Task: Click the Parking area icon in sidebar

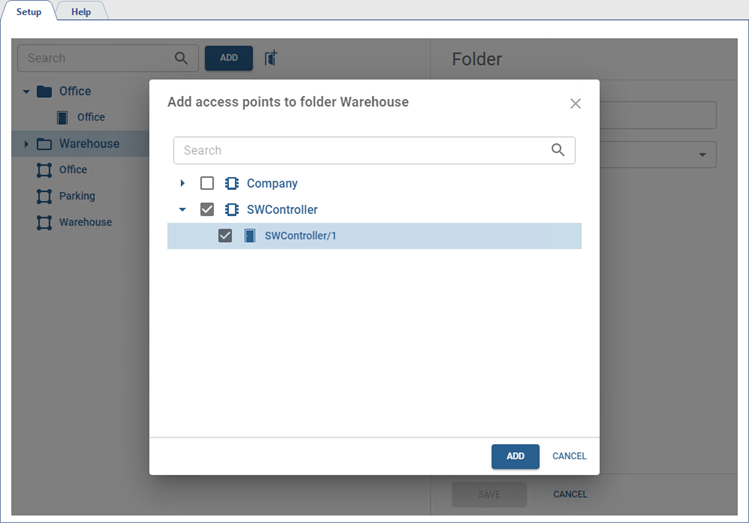Action: [44, 196]
